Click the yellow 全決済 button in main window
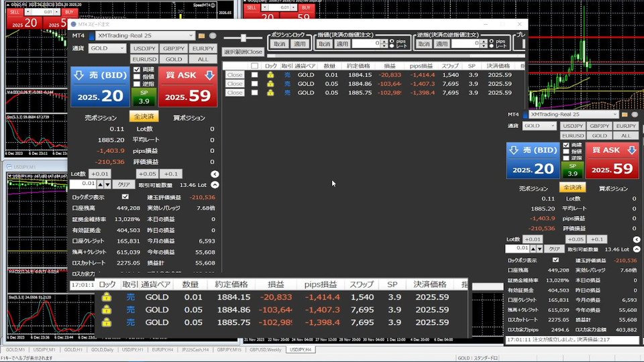The image size is (644, 362). pyautogui.click(x=144, y=117)
